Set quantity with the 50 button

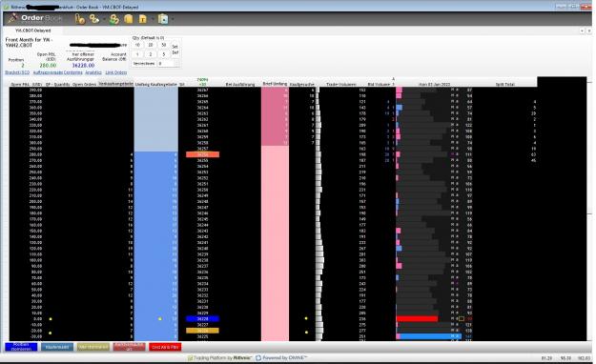(164, 45)
